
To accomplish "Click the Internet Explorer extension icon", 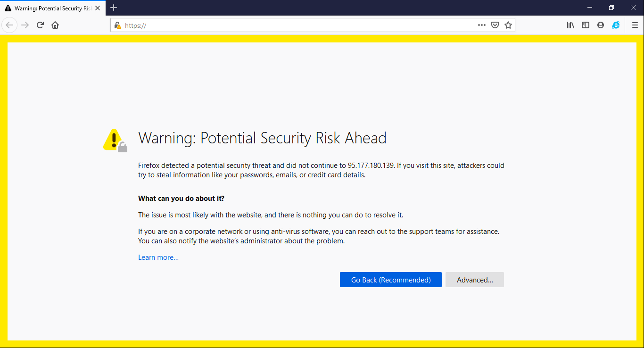I will (616, 25).
